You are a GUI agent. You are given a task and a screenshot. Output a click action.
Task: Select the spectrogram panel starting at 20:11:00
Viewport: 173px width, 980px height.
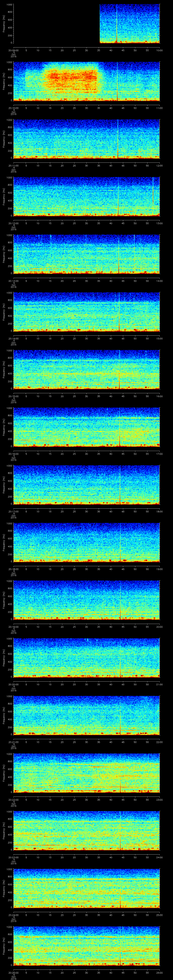click(x=87, y=139)
